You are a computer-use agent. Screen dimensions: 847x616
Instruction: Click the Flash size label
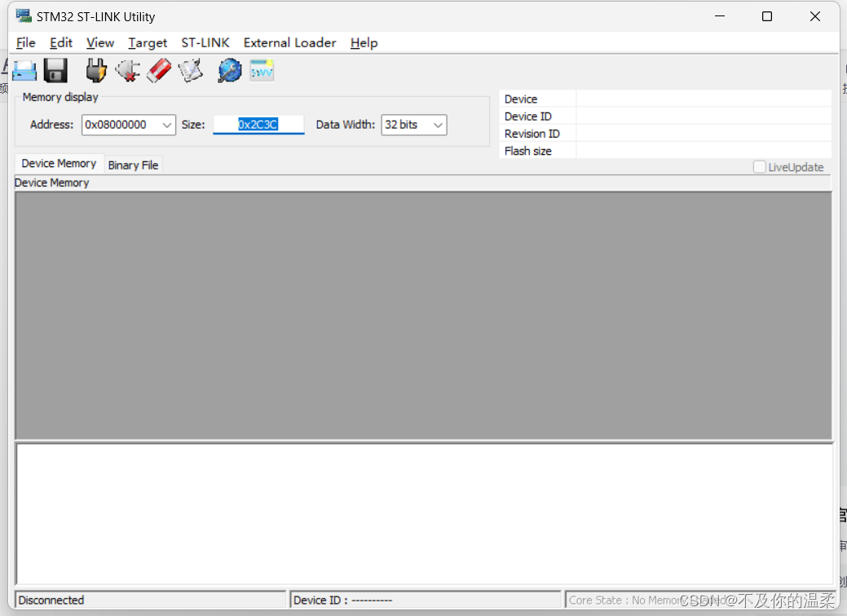[x=527, y=152]
